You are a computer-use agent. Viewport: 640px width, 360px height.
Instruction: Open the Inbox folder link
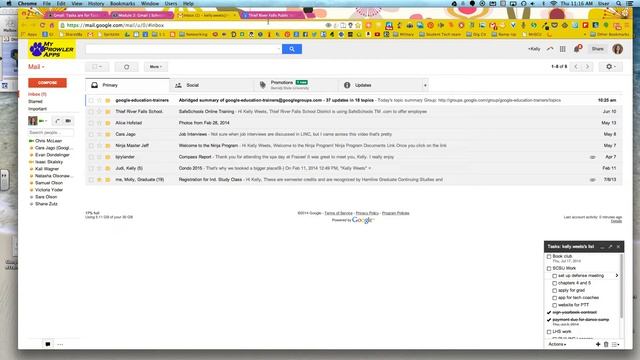pyautogui.click(x=37, y=94)
